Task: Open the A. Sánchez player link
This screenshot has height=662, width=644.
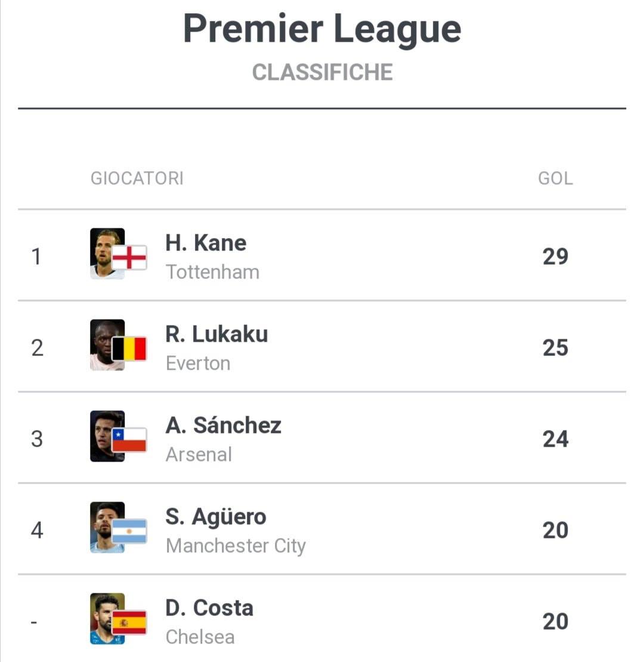Action: pos(223,425)
